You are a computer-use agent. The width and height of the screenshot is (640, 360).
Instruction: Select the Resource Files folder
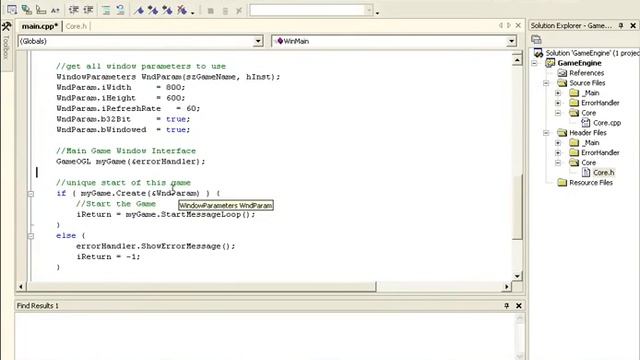point(591,182)
